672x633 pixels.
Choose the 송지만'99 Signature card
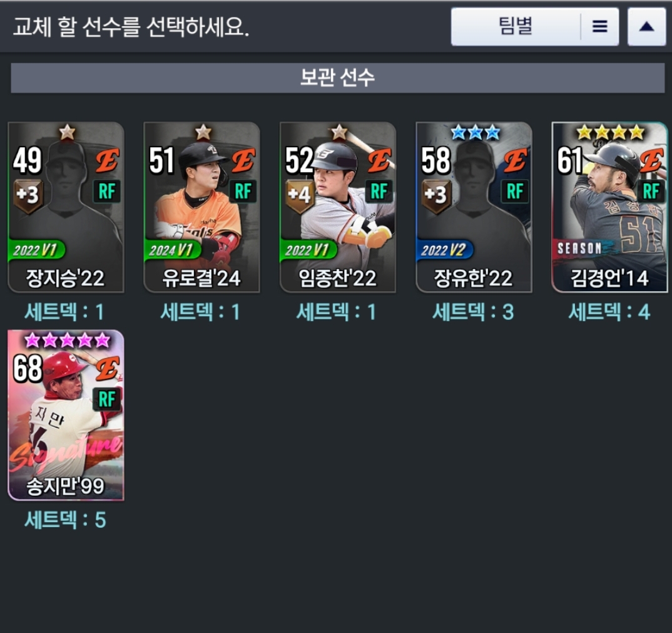pos(66,415)
